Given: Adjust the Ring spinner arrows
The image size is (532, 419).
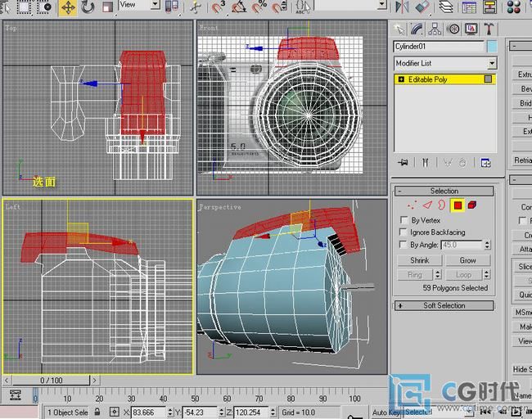Looking at the screenshot, I should coord(438,274).
